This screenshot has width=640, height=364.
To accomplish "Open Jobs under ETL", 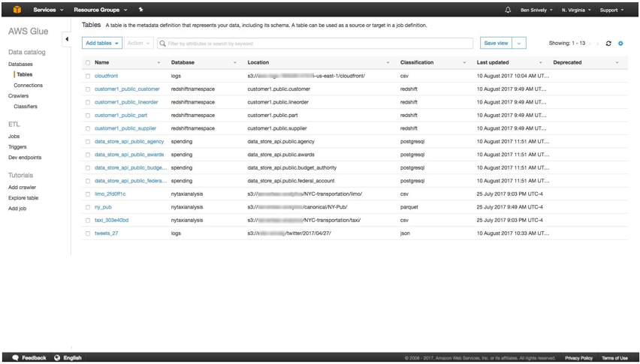I will pos(14,137).
